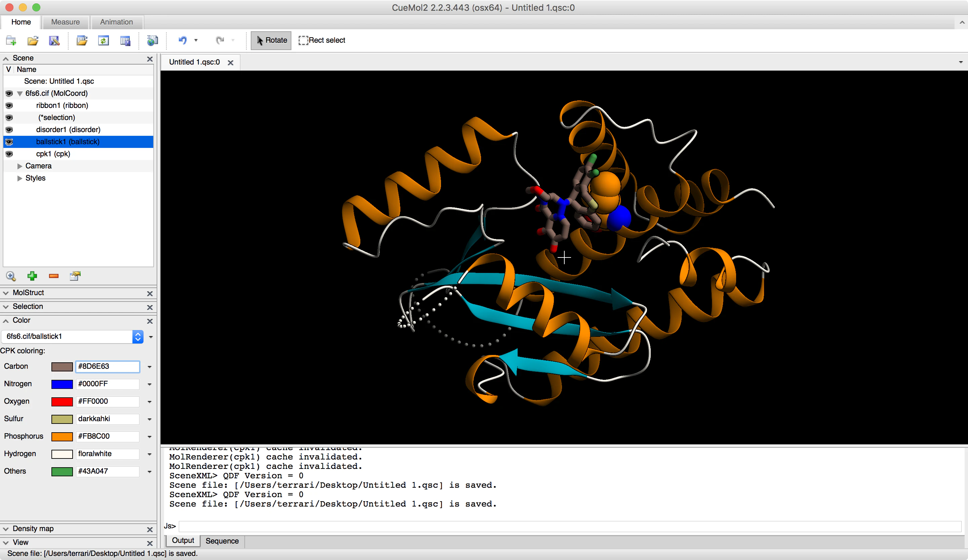968x560 pixels.
Task: Switch to the Animation tab
Action: pyautogui.click(x=116, y=22)
